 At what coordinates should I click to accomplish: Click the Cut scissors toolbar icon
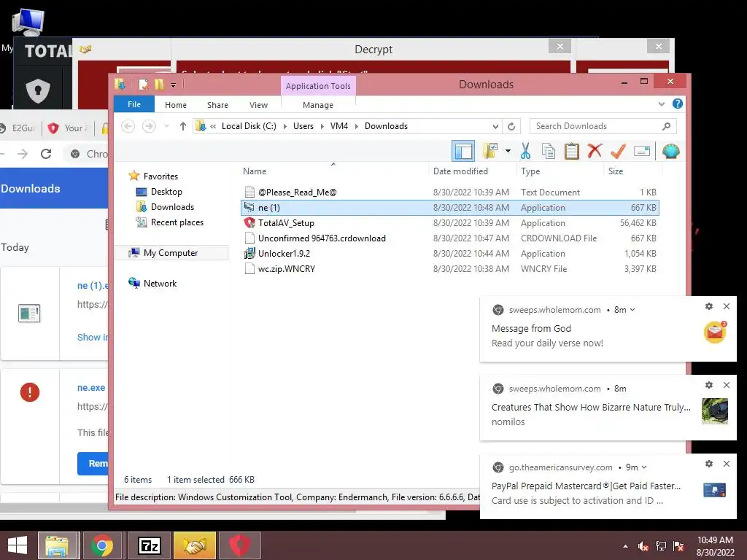coord(525,151)
